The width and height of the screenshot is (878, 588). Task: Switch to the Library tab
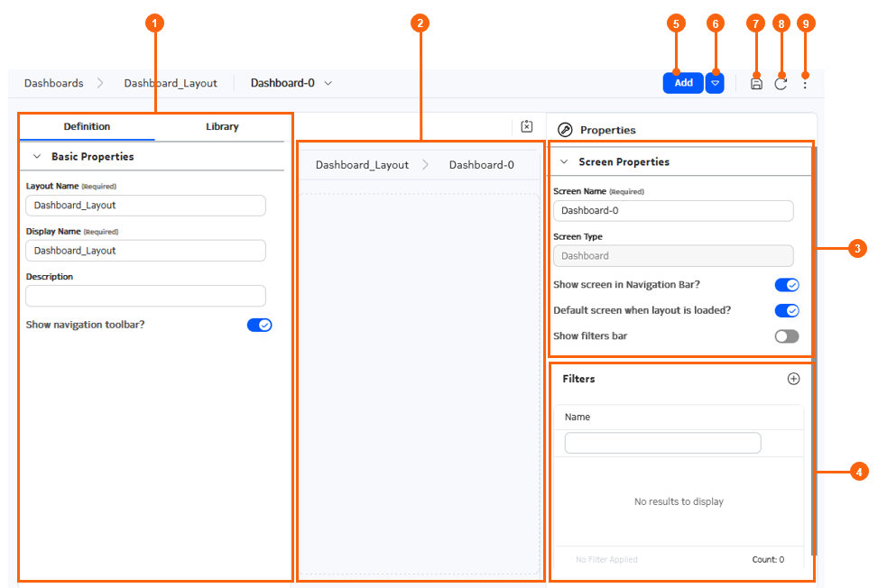222,126
